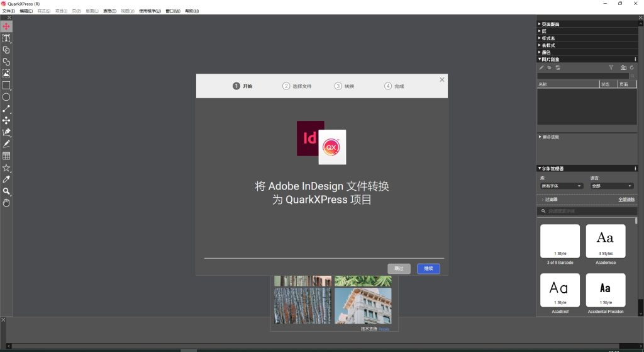Image resolution: width=644 pixels, height=352 pixels.
Task: Go to step 2 选择文件
Action: coord(297,86)
